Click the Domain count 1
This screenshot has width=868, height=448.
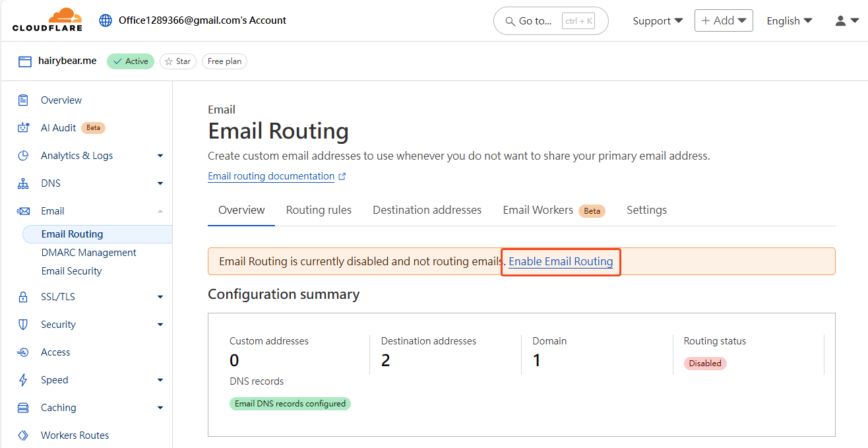coord(537,361)
